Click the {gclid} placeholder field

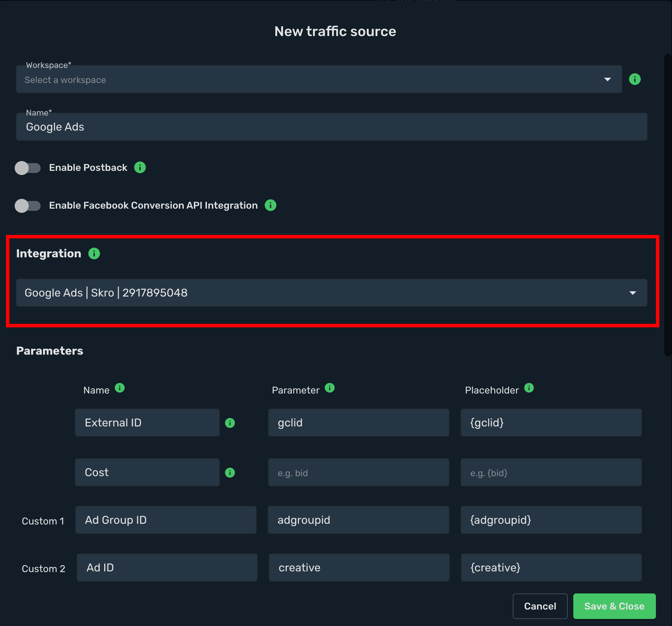pyautogui.click(x=551, y=423)
